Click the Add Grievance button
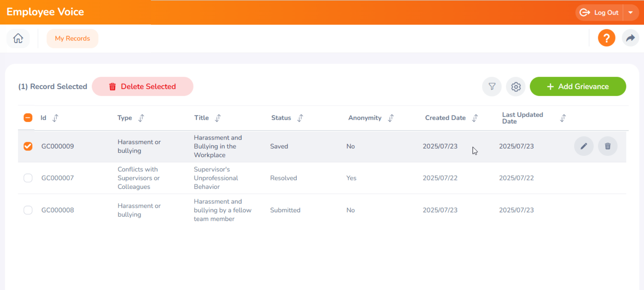The width and height of the screenshot is (644, 290). click(578, 86)
